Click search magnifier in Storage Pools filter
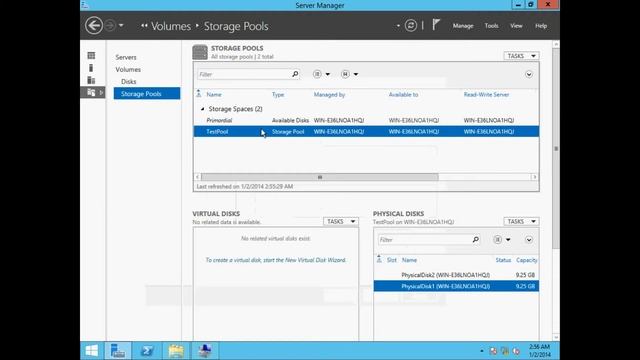 tap(295, 74)
